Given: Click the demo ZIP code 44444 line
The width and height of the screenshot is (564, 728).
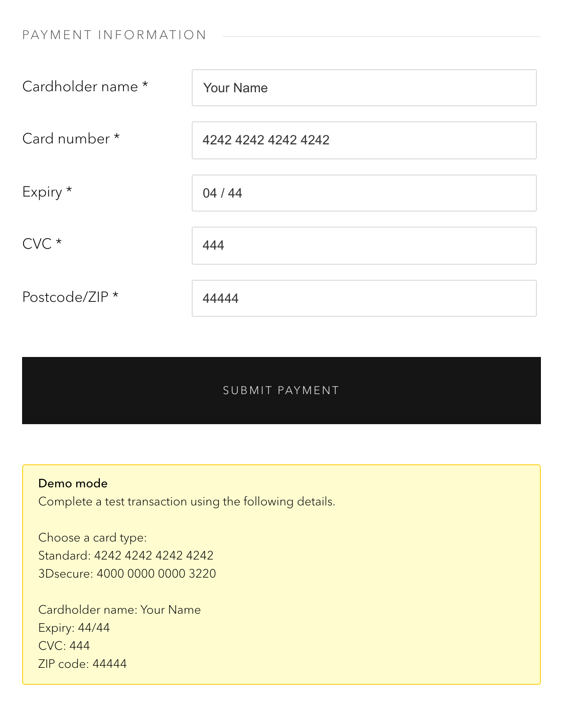Looking at the screenshot, I should (82, 664).
